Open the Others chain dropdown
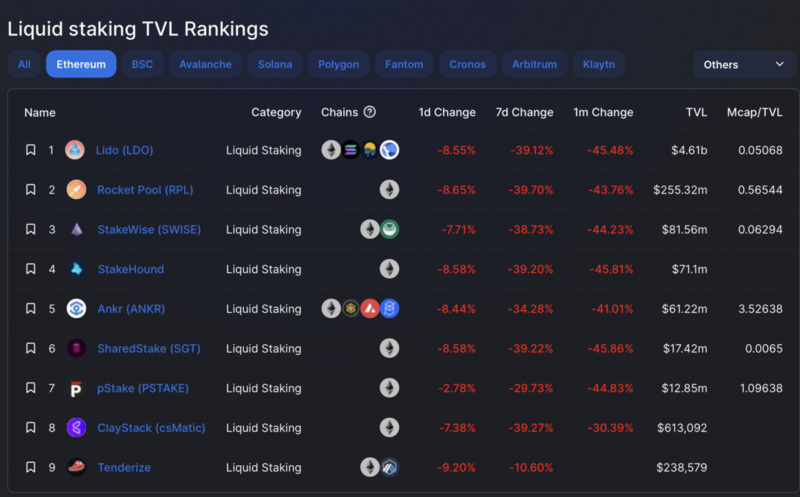Image resolution: width=800 pixels, height=497 pixels. pos(744,64)
